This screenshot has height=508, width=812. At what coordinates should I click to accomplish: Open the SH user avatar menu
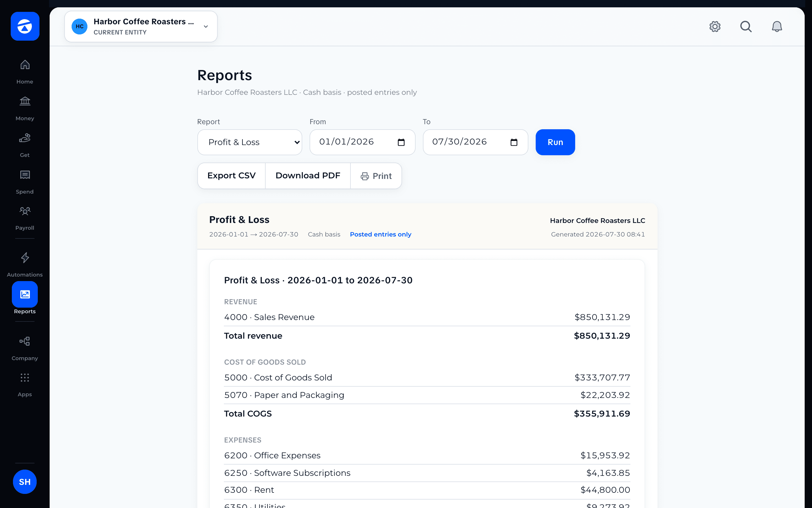pos(25,481)
